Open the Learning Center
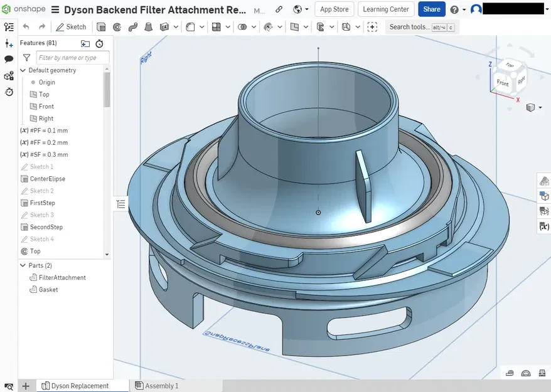This screenshot has height=392, width=551. tap(386, 9)
